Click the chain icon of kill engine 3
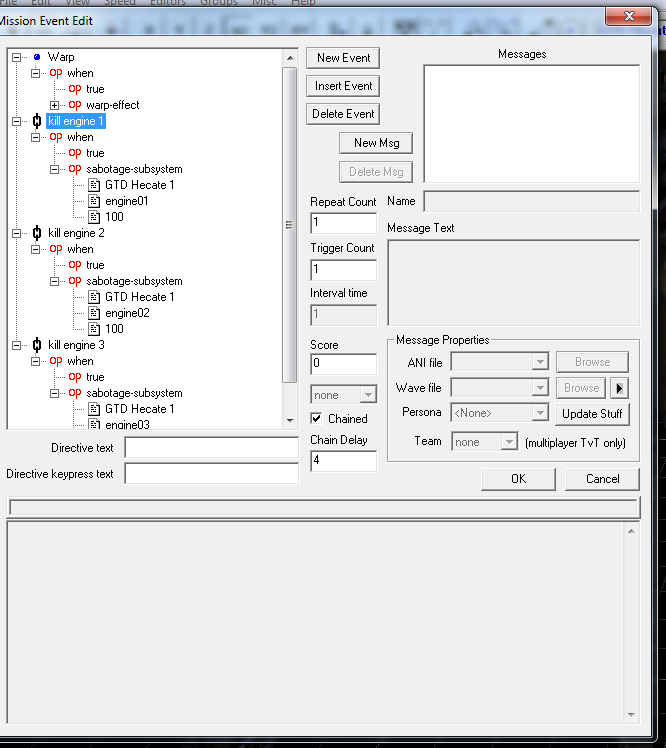This screenshot has width=666, height=748. (x=37, y=345)
